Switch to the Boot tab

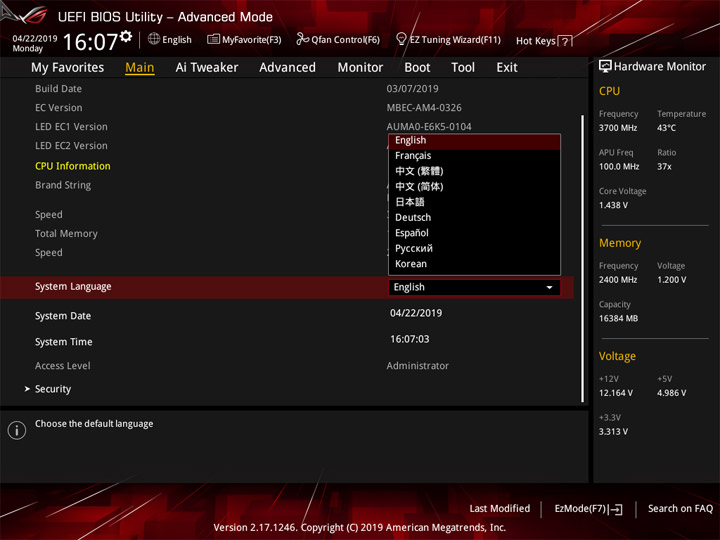pyautogui.click(x=417, y=68)
